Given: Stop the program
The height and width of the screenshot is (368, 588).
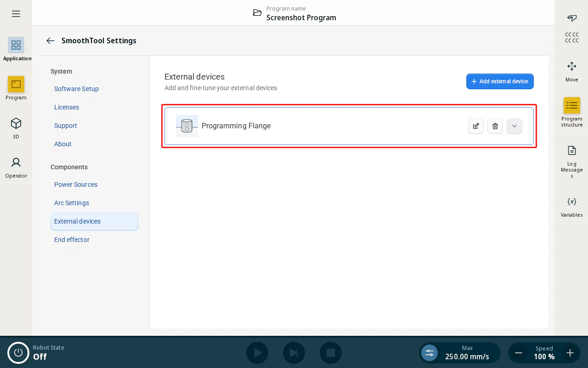Looking at the screenshot, I should coord(331,353).
